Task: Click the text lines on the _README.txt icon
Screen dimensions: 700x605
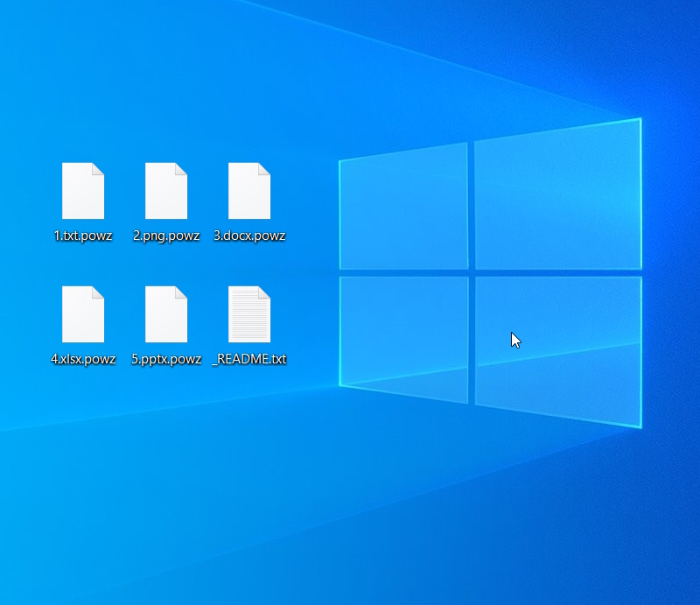Action: [248, 319]
